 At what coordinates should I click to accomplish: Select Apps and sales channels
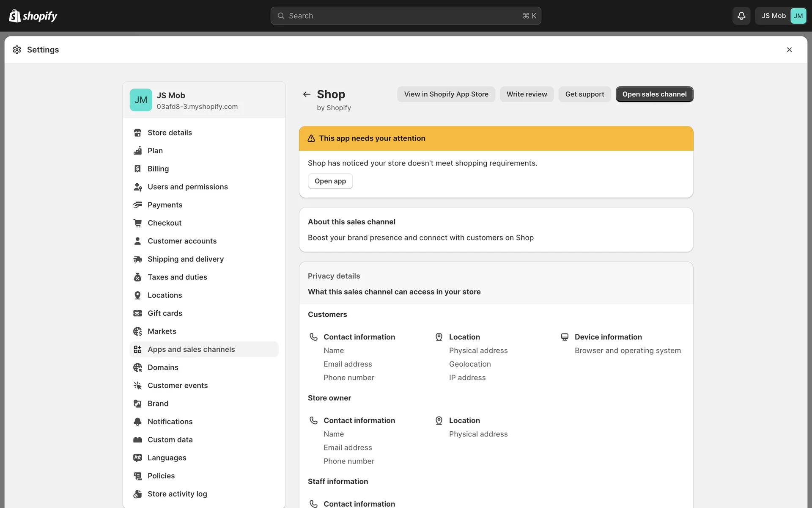[191, 349]
